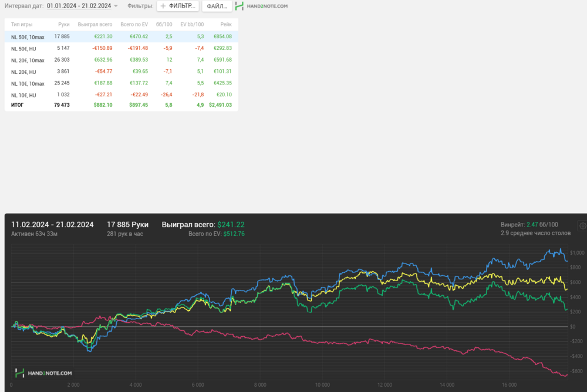Click the ФАЙЛ... button

217,6
